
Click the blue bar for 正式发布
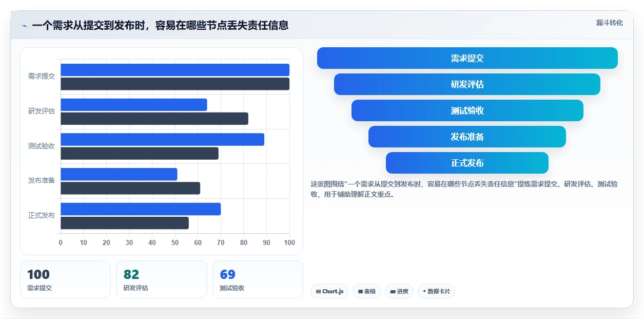(141, 209)
